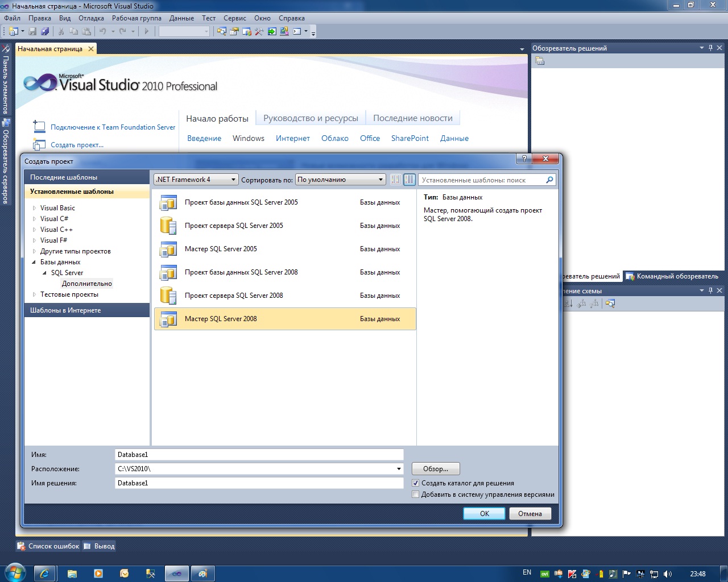Open Solution Explorer from the toolbar icon
Image resolution: width=728 pixels, height=582 pixels.
222,31
